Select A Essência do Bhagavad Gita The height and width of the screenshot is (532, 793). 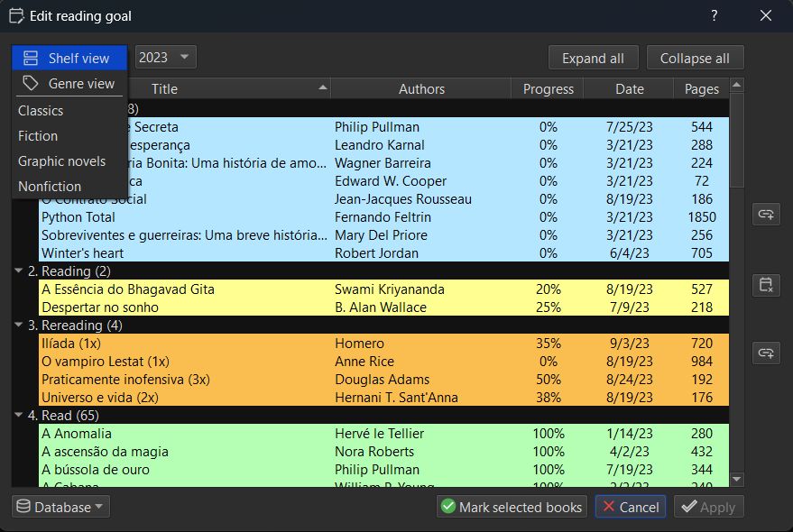point(383,289)
